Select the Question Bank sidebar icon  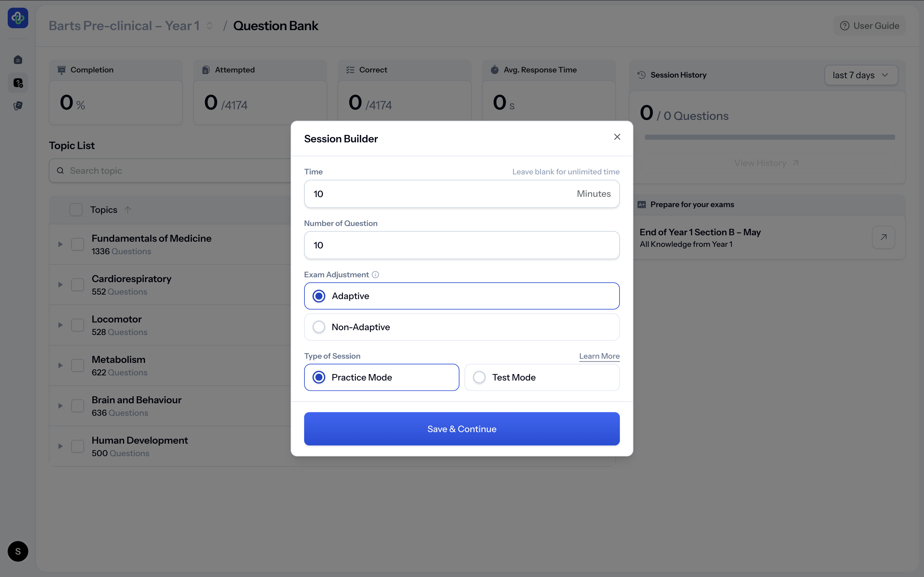18,83
